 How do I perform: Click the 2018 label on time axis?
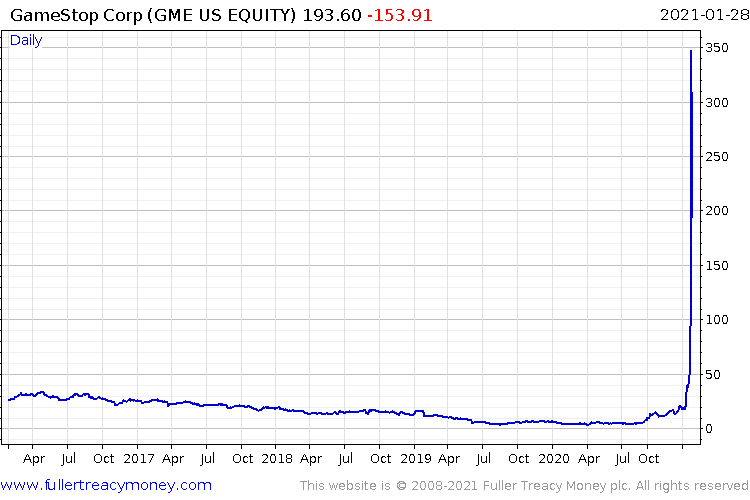277,458
